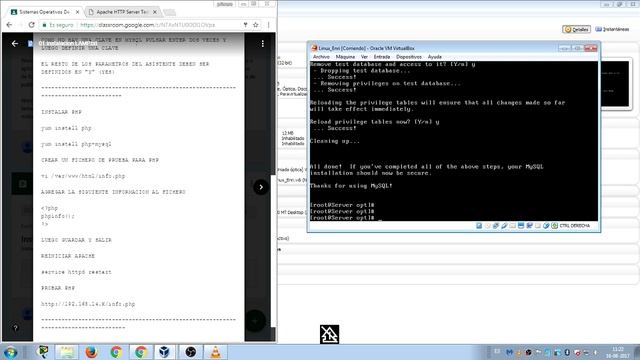Click inside the VM terminal console

[x=453, y=141]
